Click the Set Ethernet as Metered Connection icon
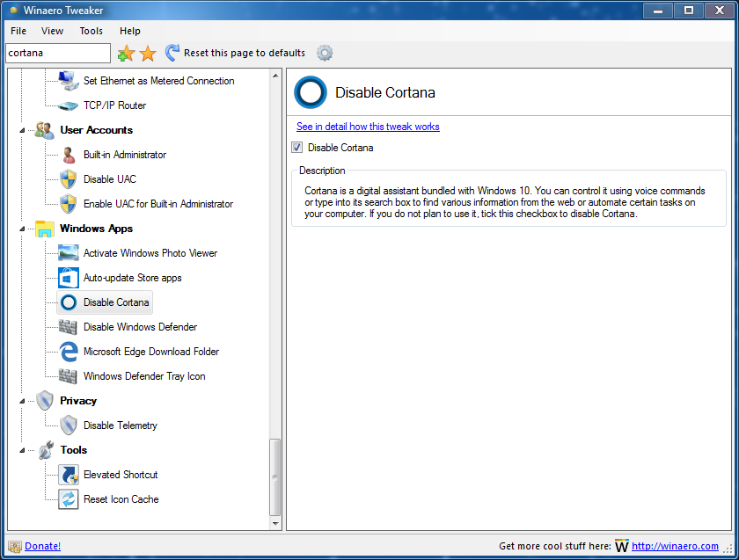The width and height of the screenshot is (739, 560). [x=69, y=81]
